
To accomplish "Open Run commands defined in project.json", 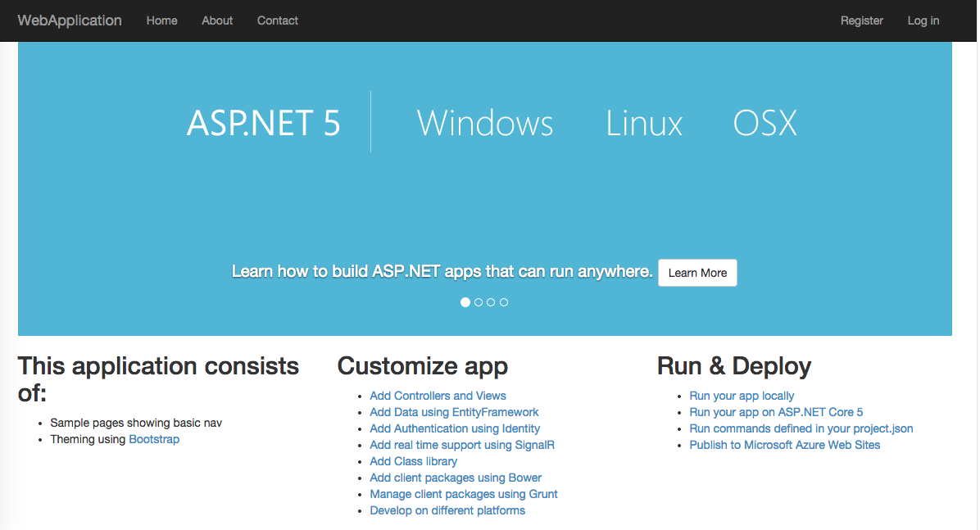I will (801, 428).
